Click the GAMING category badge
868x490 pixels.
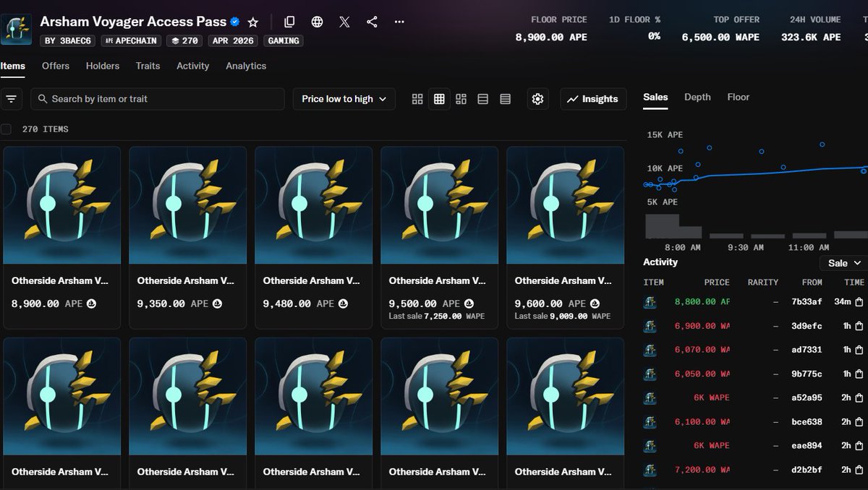pos(284,41)
